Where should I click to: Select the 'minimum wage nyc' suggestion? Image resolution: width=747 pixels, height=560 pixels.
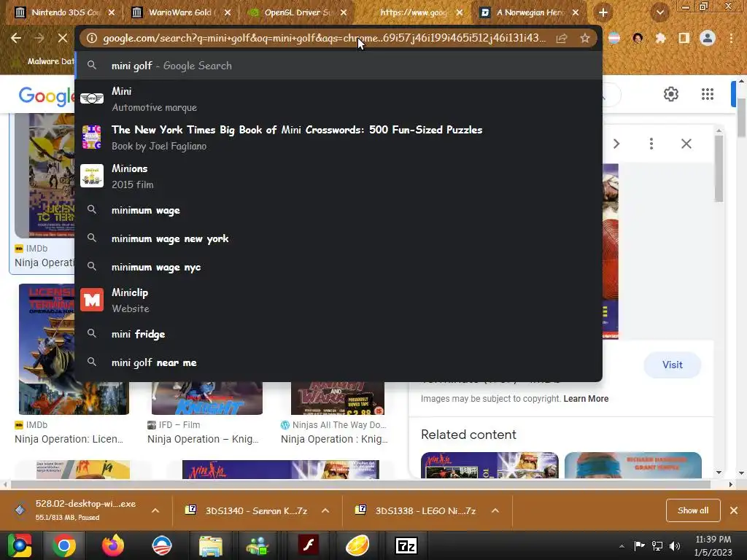tap(338, 267)
